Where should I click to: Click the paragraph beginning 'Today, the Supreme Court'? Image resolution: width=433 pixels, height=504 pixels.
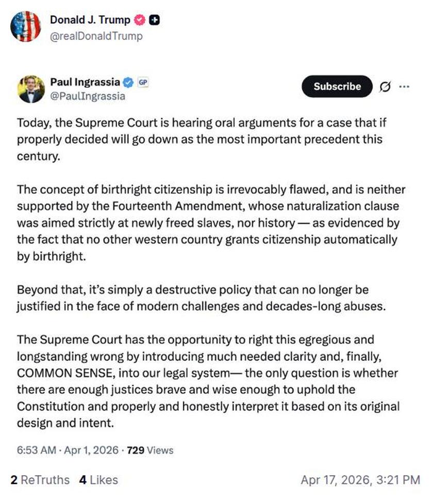(x=201, y=140)
